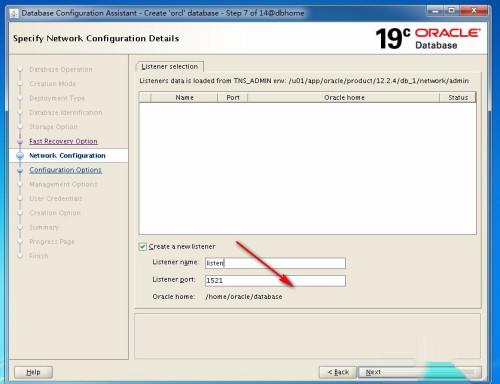Screen dimensions: 500x384
Task: Close the Database Configuration Assistant window
Action: 473,11
